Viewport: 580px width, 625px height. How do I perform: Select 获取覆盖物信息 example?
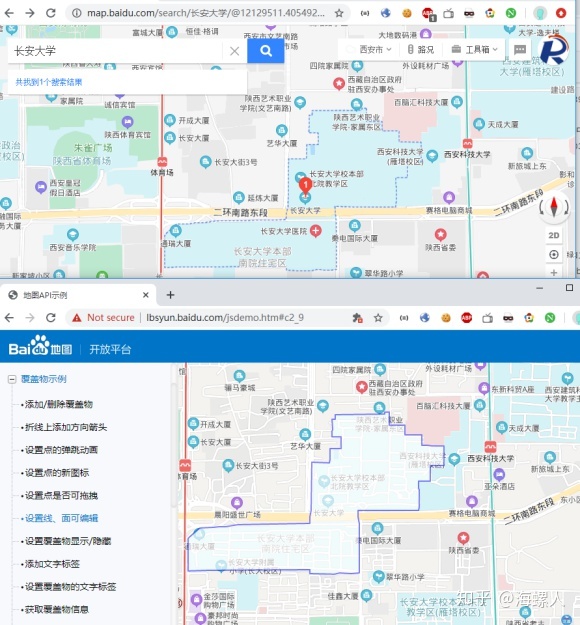point(57,609)
